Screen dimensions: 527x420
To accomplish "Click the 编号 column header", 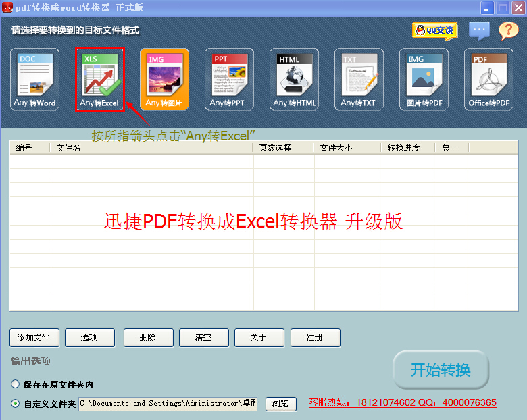I will [30, 147].
